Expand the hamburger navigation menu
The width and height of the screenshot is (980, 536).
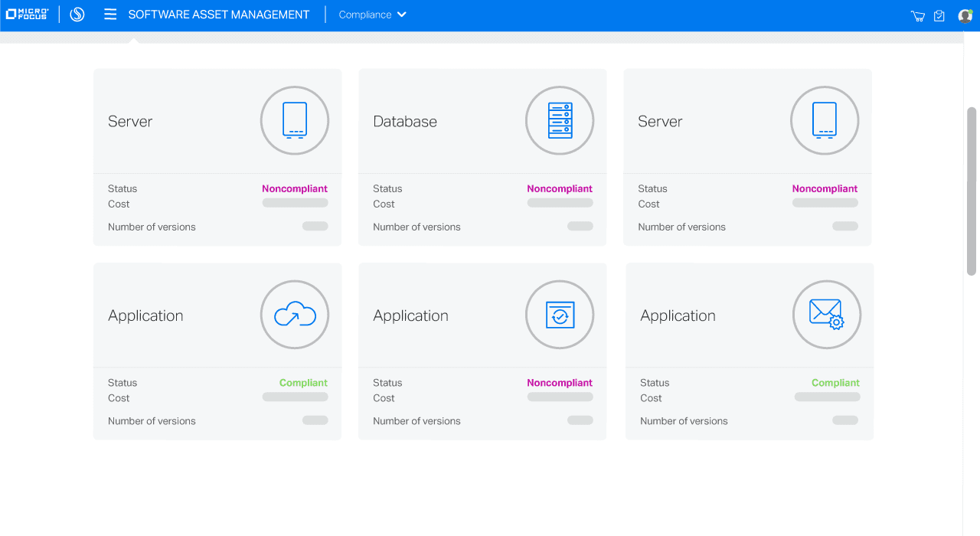(x=110, y=14)
